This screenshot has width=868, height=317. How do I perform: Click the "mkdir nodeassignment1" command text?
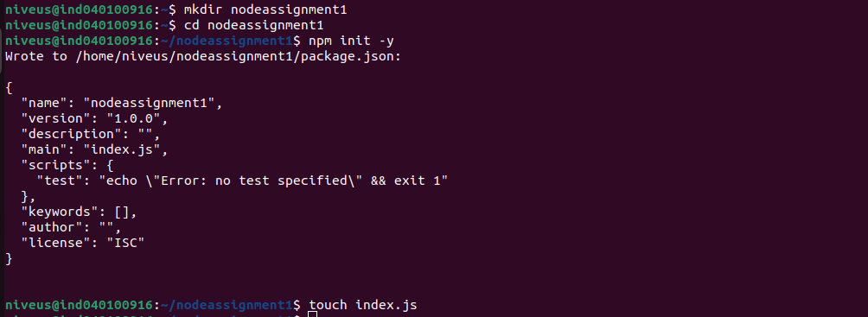(265, 10)
